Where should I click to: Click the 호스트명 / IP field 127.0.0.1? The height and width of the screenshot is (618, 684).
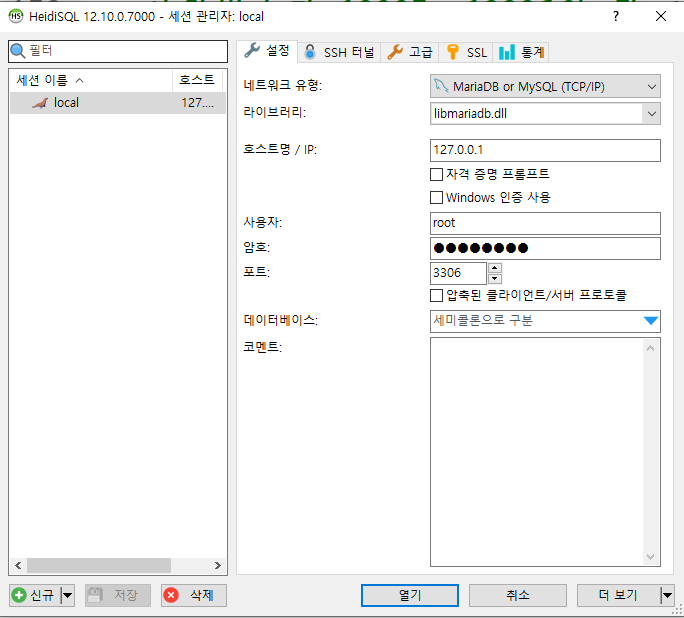545,150
